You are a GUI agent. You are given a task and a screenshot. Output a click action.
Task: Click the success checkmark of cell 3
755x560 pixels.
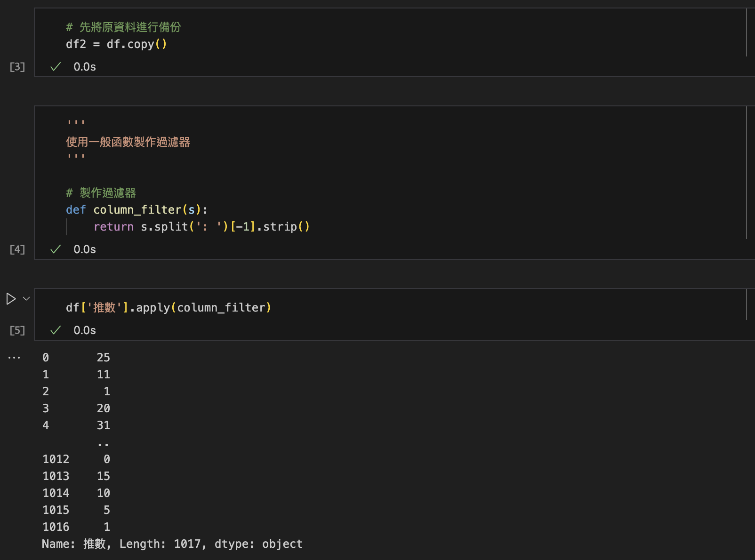click(56, 67)
